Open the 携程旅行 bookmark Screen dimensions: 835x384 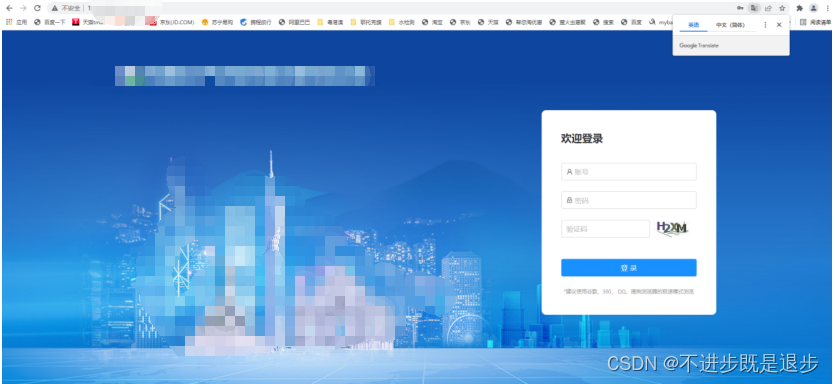coord(256,22)
